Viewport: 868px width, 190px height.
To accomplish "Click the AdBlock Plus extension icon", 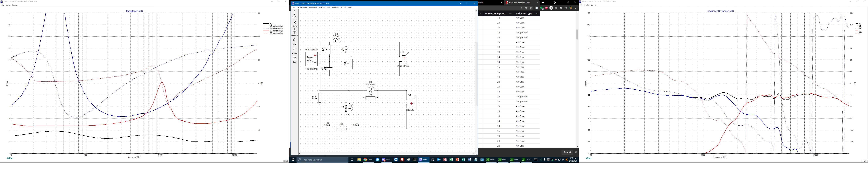I will point(546,8).
